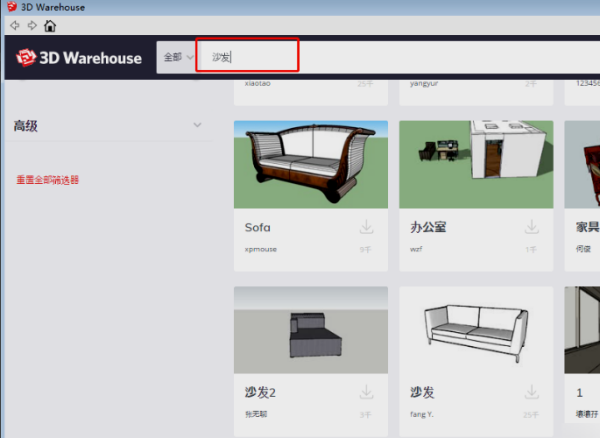
Task: Download the 沙发2 model
Action: click(x=367, y=393)
